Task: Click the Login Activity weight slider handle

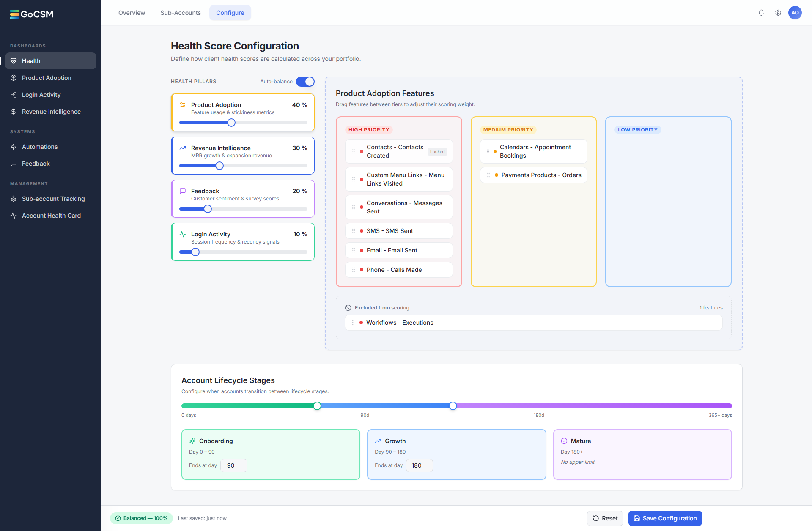Action: [x=195, y=252]
